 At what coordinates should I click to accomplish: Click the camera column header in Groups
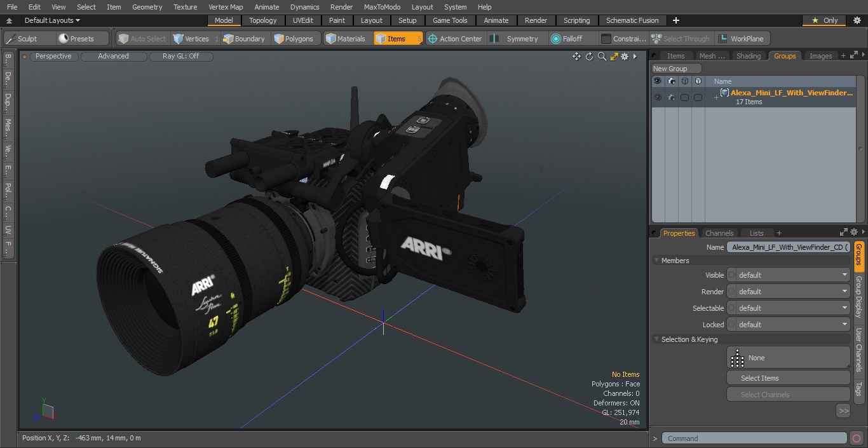[671, 81]
